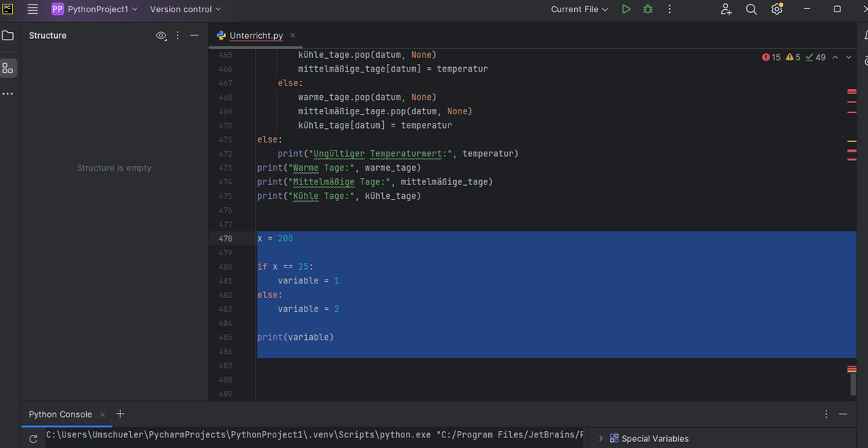Viewport: 868px width, 448px height.
Task: Open IDE settings gear icon
Action: pyautogui.click(x=777, y=9)
